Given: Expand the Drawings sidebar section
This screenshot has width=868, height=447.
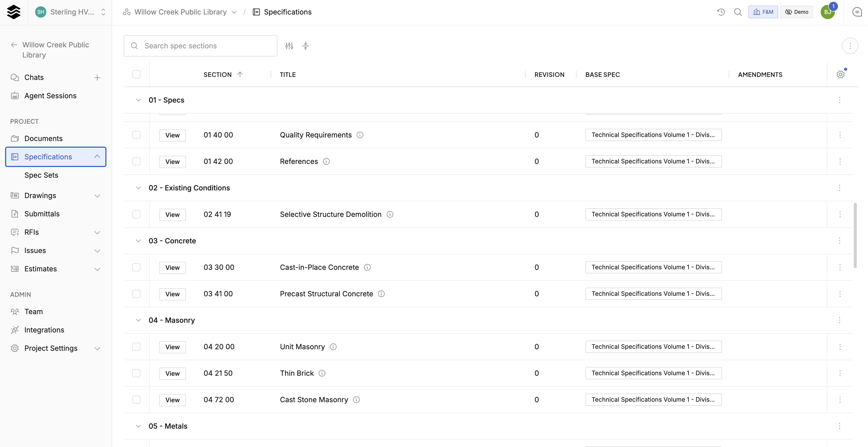Looking at the screenshot, I should click(97, 196).
